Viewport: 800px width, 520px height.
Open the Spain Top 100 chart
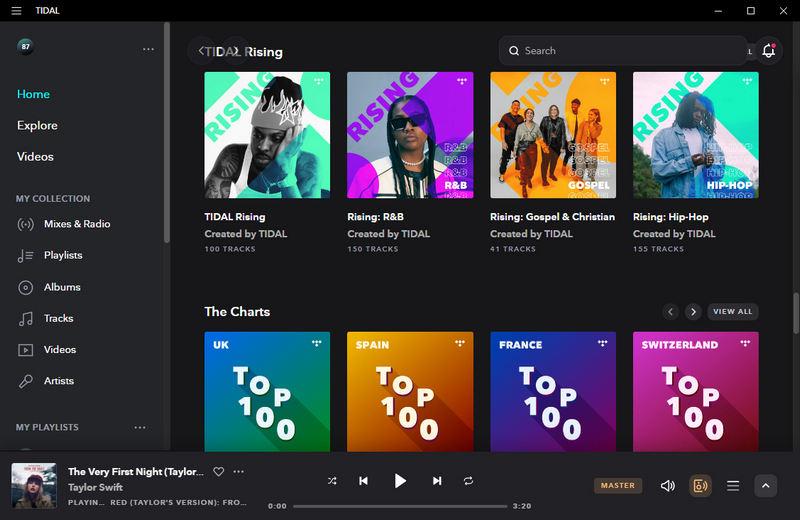pyautogui.click(x=410, y=391)
